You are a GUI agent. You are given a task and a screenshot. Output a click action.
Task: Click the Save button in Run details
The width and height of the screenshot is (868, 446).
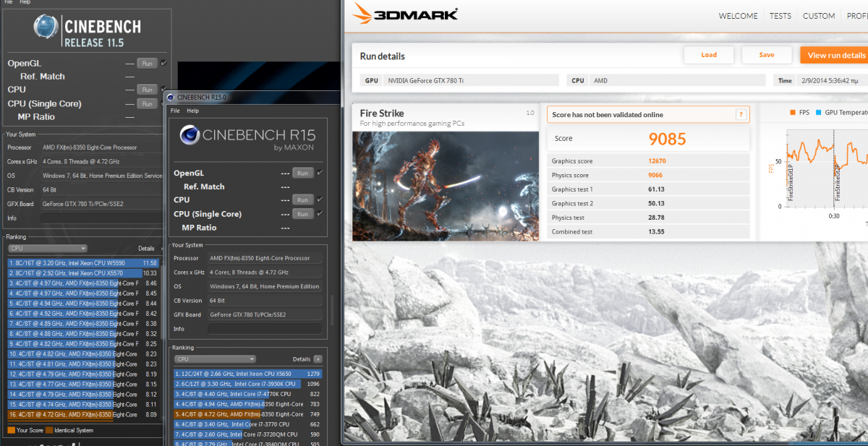[x=767, y=55]
